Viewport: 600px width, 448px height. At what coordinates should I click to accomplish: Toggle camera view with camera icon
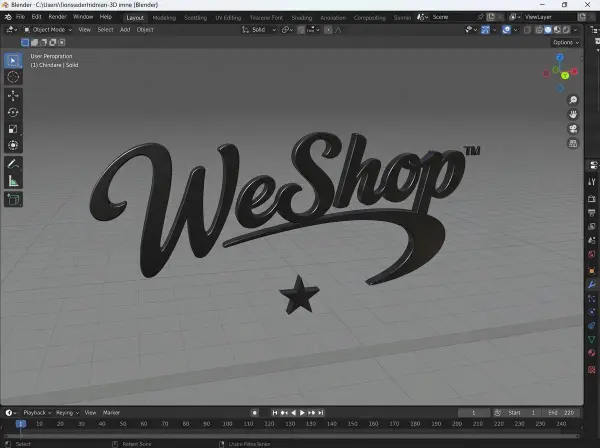573,129
